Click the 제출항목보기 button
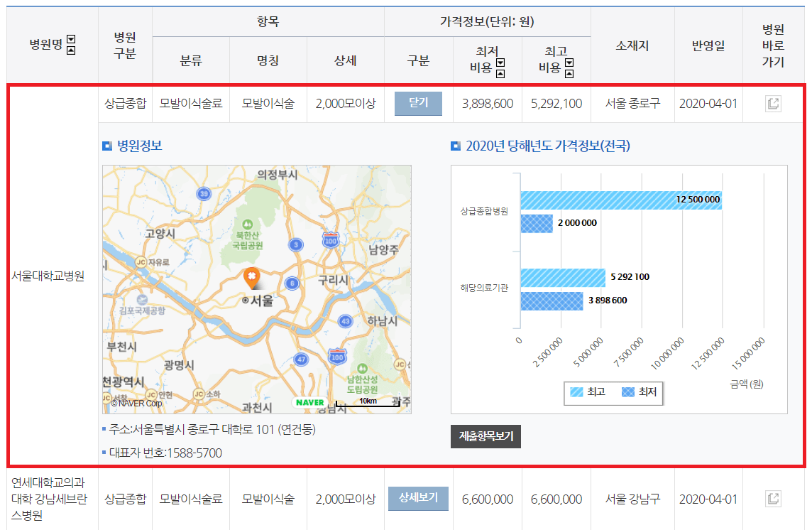This screenshot has width=812, height=530. click(485, 436)
